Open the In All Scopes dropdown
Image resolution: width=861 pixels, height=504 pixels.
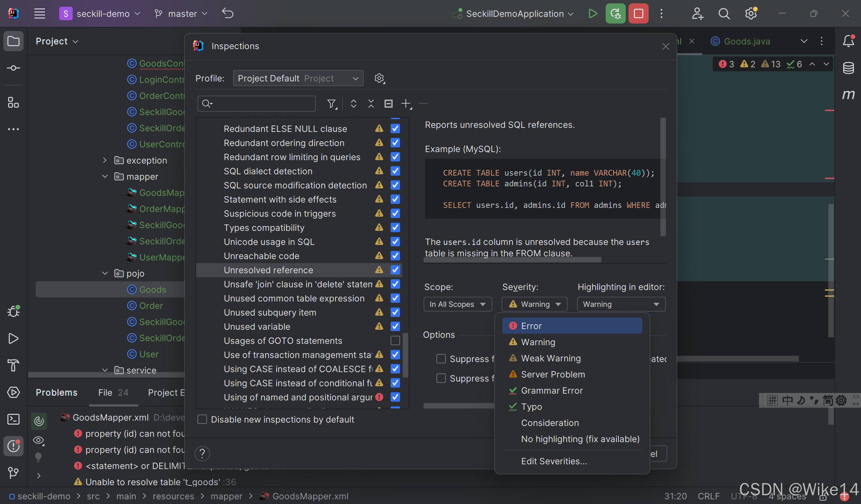(x=457, y=304)
